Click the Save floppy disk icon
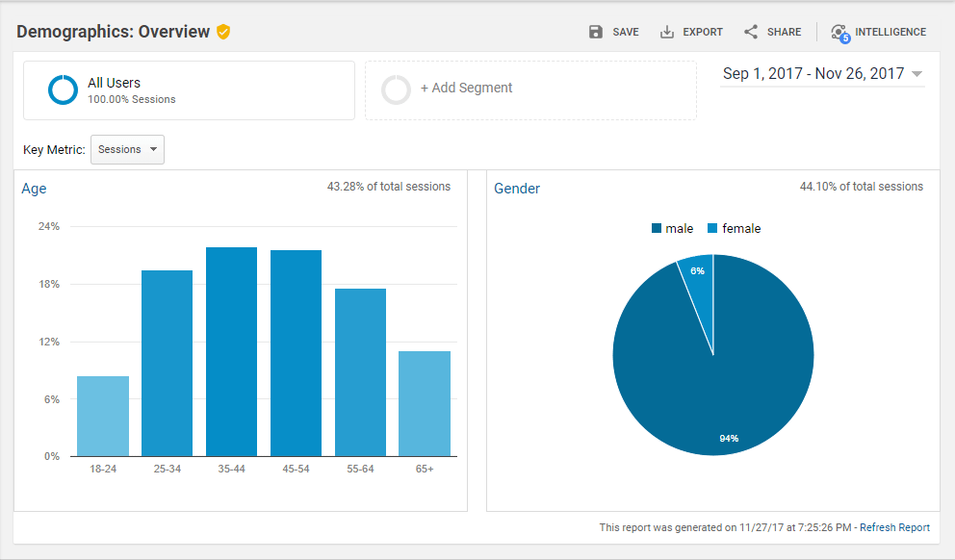Viewport: 955px width, 560px height. (x=596, y=32)
